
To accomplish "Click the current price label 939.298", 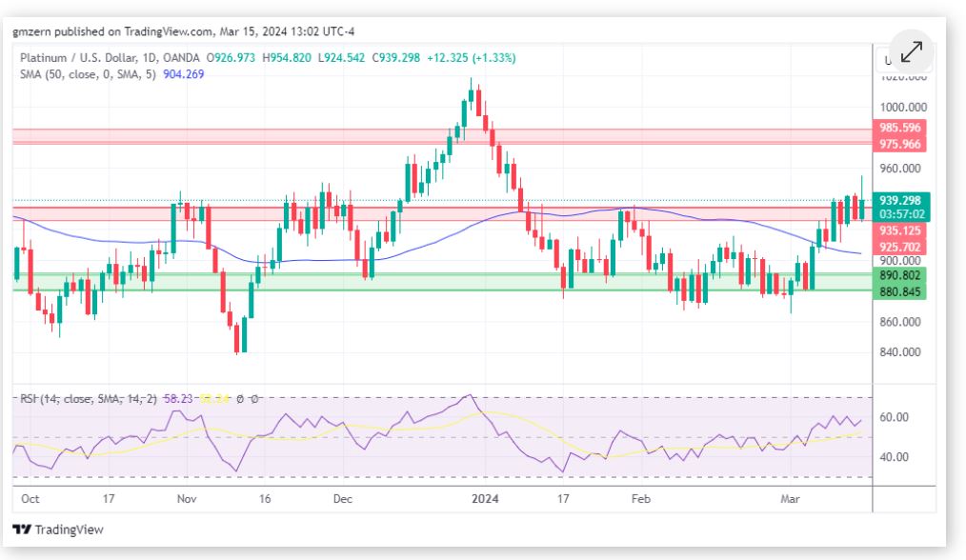I will tap(900, 200).
